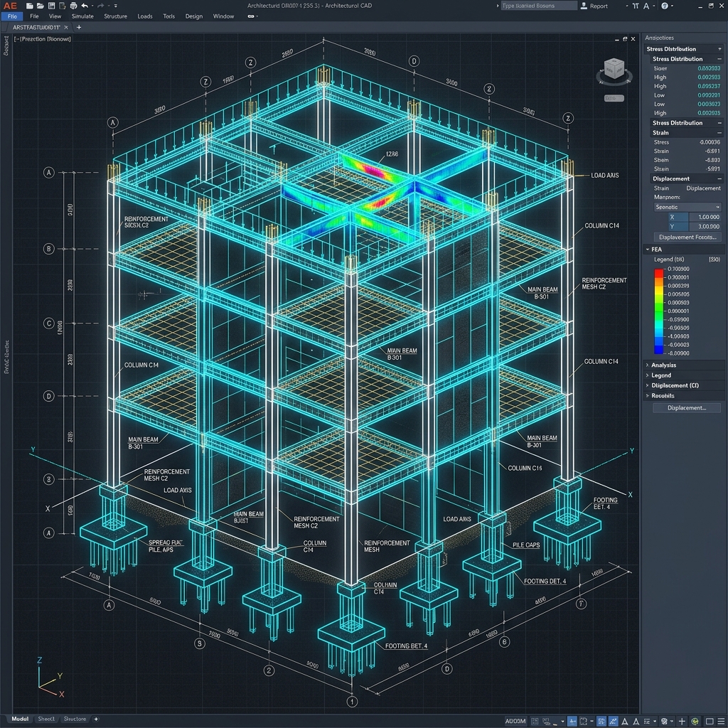Click the snap mode icon in status bar
728x728 pixels.
pyautogui.click(x=547, y=721)
